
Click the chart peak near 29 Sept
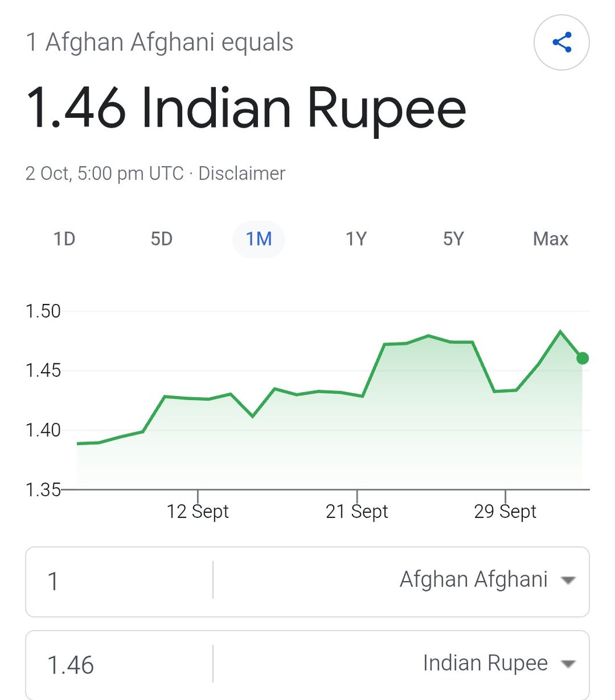[560, 332]
